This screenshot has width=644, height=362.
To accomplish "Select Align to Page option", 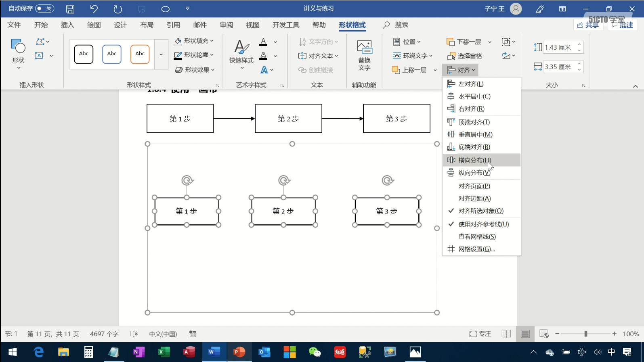I will [x=482, y=186].
